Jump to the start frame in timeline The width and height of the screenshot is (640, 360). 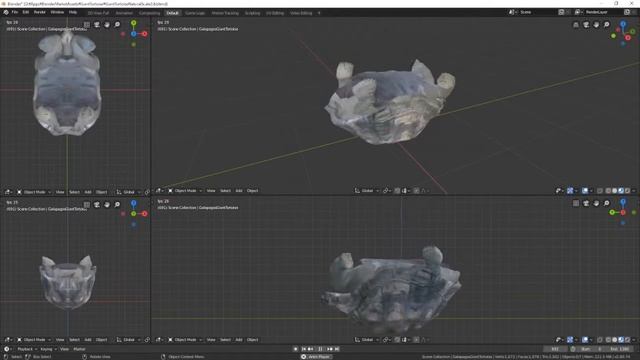tap(304, 349)
